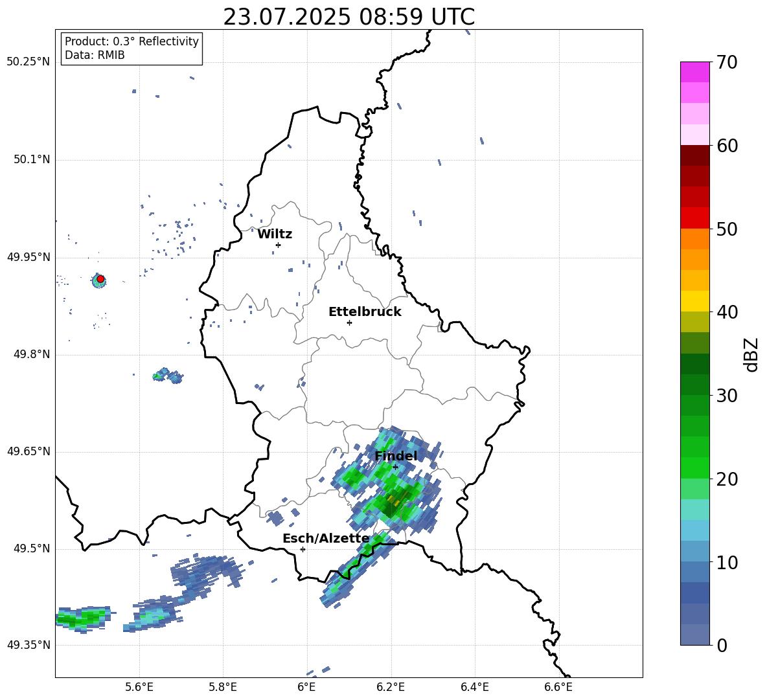Click the "Data: RMIB" label
Image resolution: width=767 pixels, height=700 pixels.
click(x=95, y=55)
